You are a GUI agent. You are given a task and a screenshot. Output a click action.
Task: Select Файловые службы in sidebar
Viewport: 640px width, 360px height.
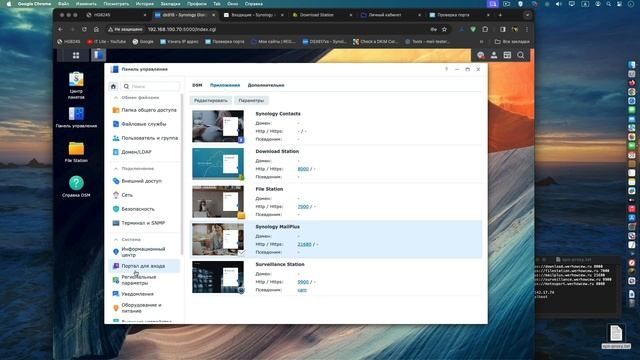pyautogui.click(x=144, y=124)
